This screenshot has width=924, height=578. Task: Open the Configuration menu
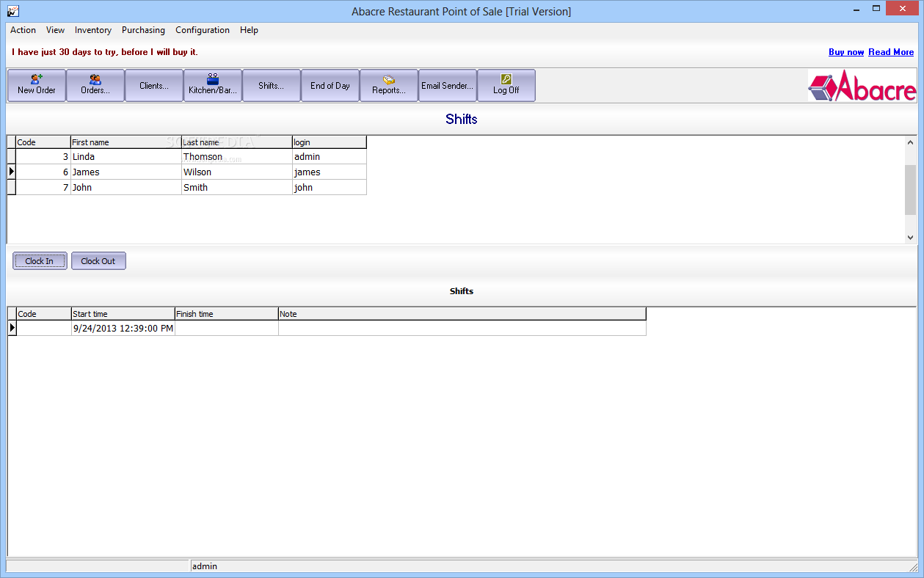click(x=203, y=30)
